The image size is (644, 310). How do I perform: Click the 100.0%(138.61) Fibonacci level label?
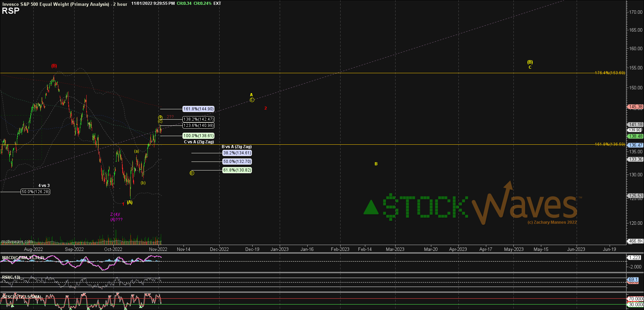click(198, 136)
